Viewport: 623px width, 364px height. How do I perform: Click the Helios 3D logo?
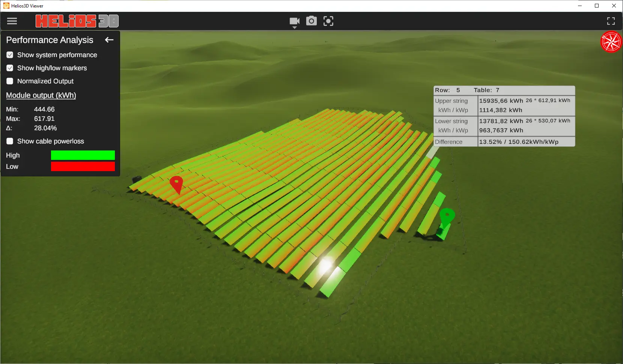click(x=77, y=21)
